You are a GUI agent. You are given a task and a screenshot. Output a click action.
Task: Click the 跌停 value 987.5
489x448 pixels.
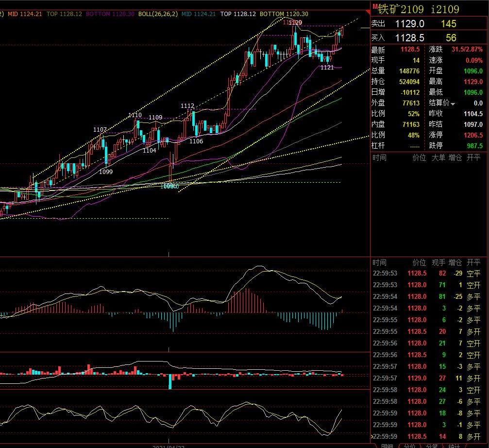click(x=474, y=146)
